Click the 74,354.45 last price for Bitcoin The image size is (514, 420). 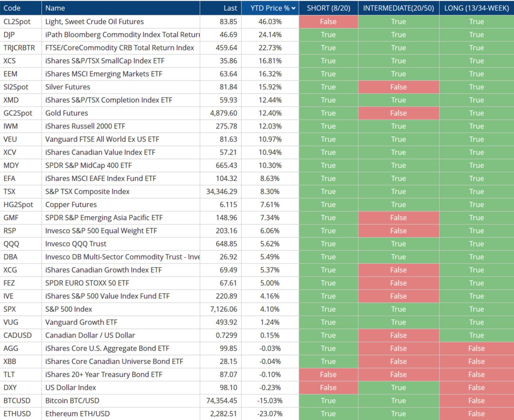click(221, 400)
